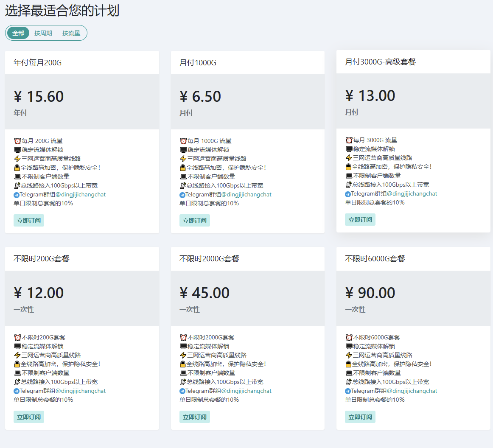493x448 pixels.
Task: Click the Telegram icon in 不限时200G套餐 card
Action: (x=17, y=392)
